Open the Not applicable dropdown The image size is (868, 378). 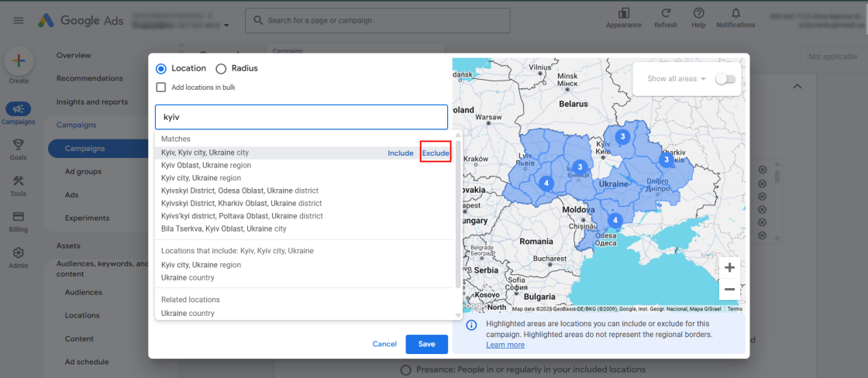(x=833, y=57)
